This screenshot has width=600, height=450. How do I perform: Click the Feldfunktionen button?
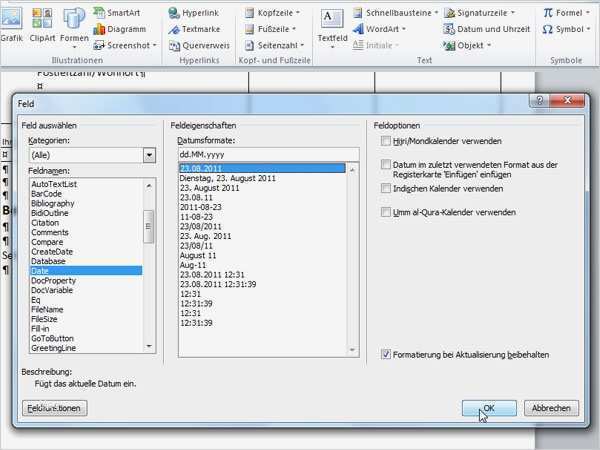pyautogui.click(x=54, y=408)
